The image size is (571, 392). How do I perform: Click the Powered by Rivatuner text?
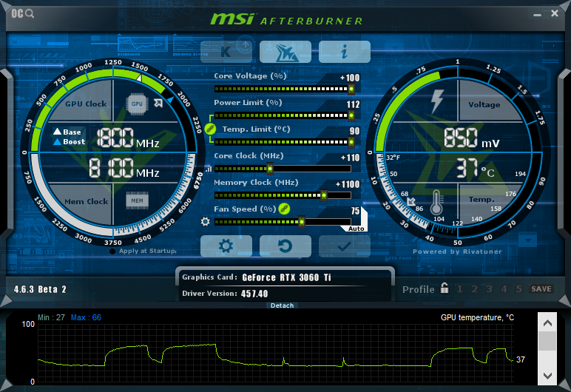[x=457, y=251]
